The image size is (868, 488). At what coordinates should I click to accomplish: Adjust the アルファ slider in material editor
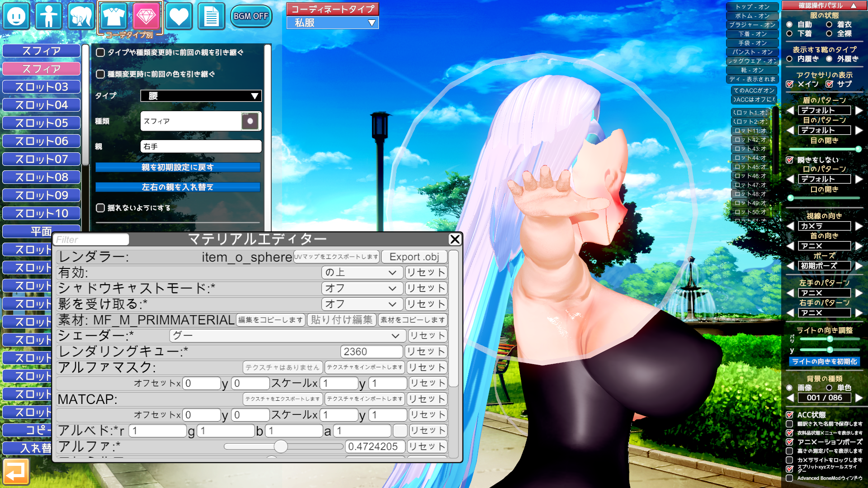coord(281,446)
